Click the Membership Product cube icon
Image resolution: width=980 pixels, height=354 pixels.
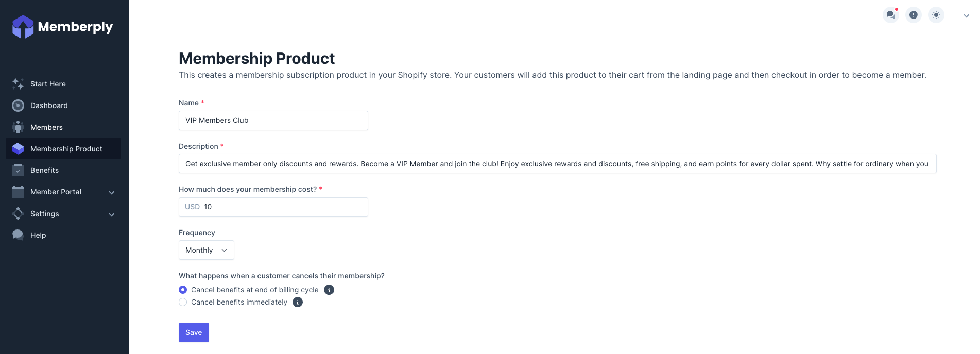[x=18, y=149]
